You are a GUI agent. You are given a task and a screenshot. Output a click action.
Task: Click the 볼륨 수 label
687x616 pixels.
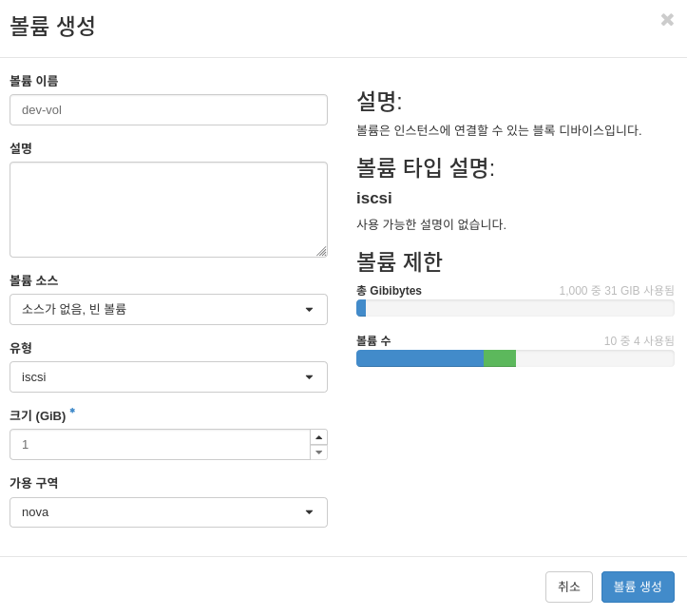[x=373, y=341]
